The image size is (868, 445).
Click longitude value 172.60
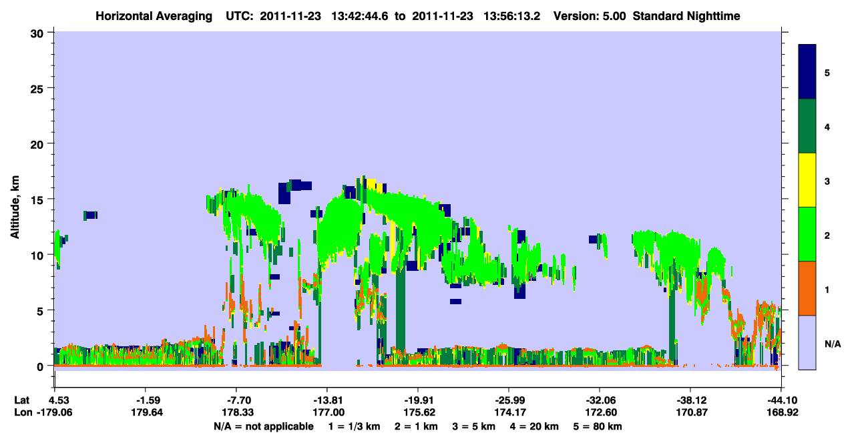[600, 412]
